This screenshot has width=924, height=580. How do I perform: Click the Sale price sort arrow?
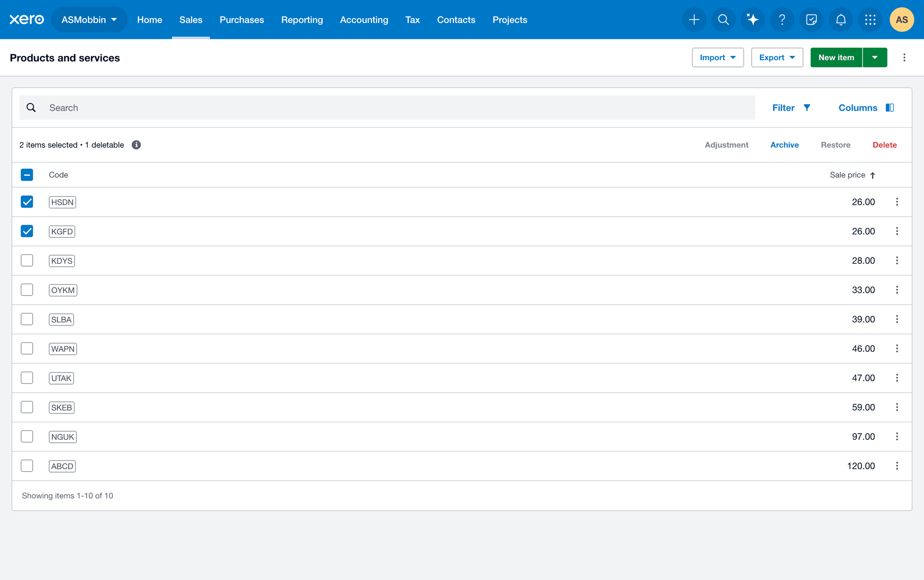click(x=873, y=175)
